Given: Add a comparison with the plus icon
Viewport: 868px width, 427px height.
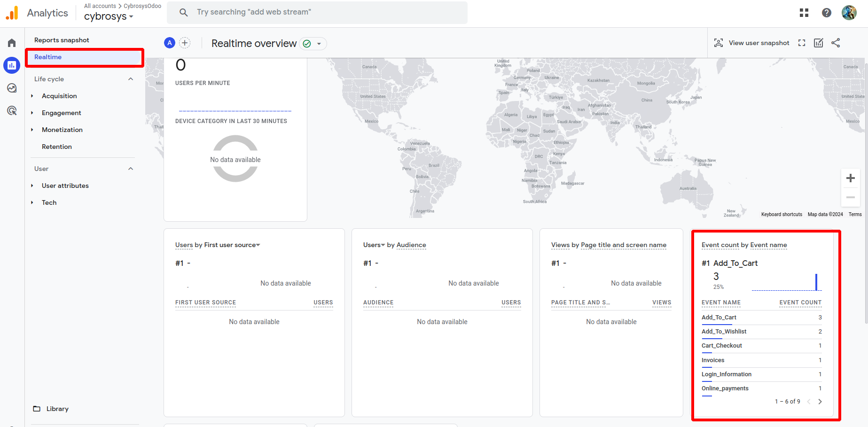Looking at the screenshot, I should [185, 43].
